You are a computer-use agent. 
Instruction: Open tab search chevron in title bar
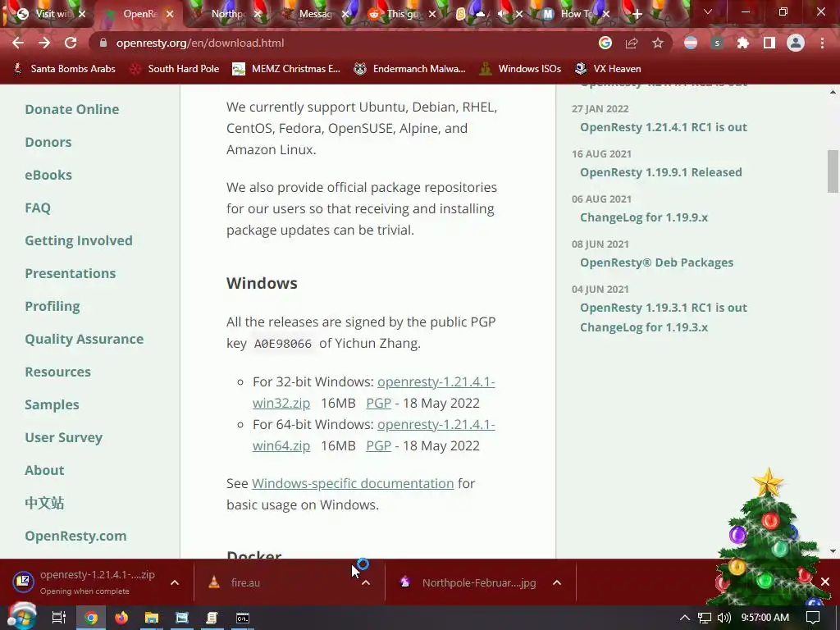tap(708, 11)
